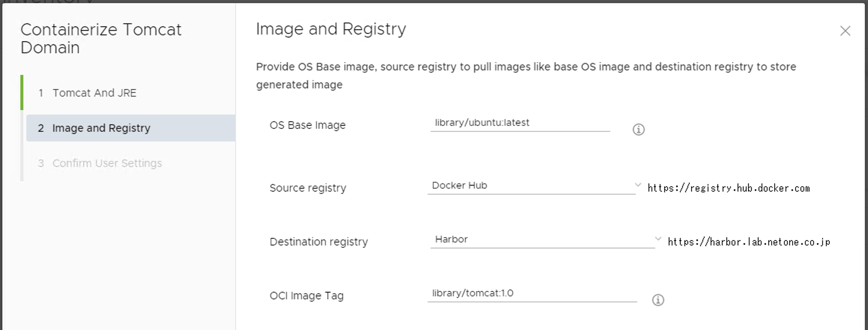Click the OS Base Image input field
Image resolution: width=868 pixels, height=330 pixels.
click(520, 123)
